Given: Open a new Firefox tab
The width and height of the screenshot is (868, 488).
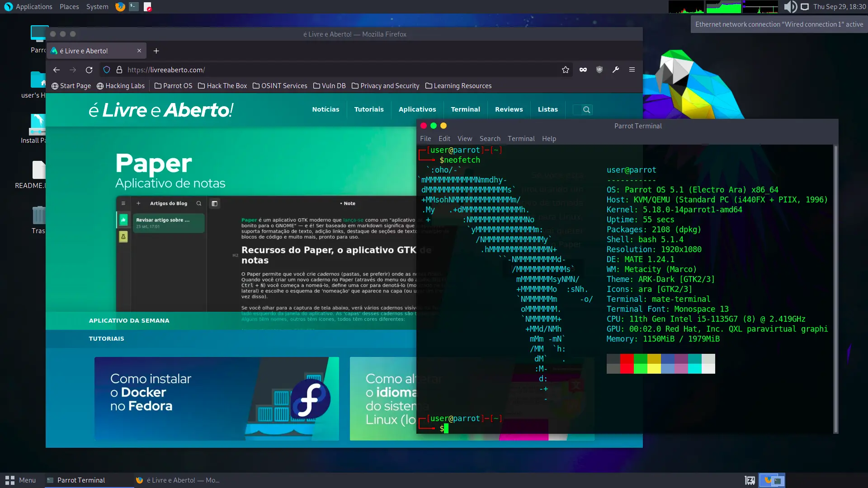Looking at the screenshot, I should tap(156, 51).
